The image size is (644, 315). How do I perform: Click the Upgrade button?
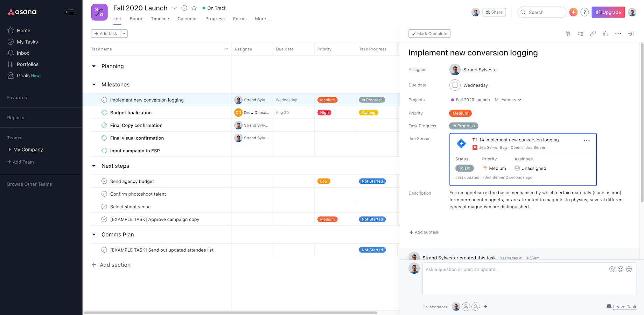pos(608,12)
